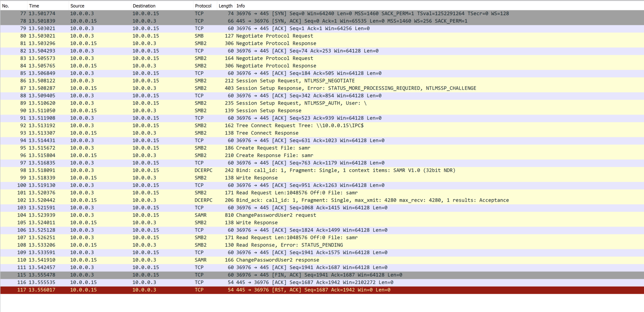Sort packets by the Protocol column
This screenshot has height=312, width=644.
tap(203, 6)
